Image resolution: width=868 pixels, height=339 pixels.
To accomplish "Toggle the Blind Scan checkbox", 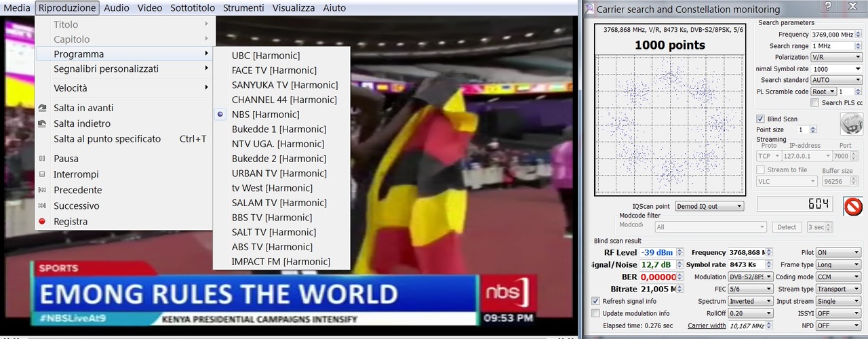I will 760,119.
